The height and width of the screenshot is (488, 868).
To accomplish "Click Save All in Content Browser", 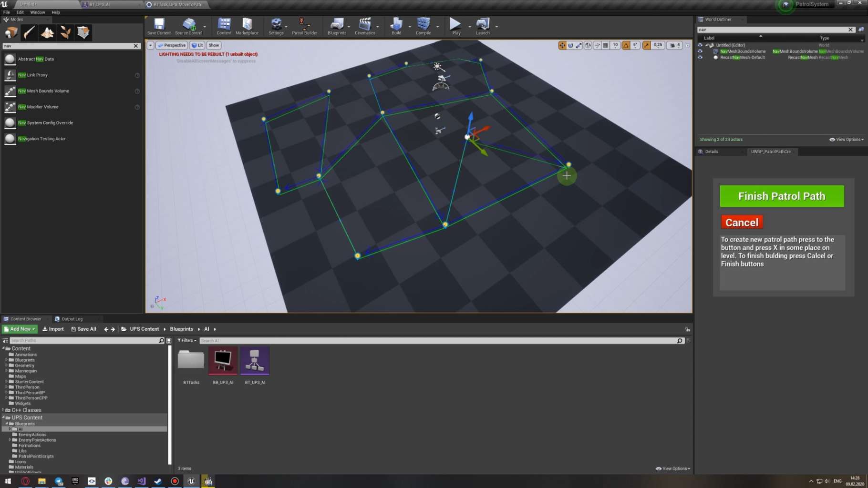I will (x=83, y=329).
